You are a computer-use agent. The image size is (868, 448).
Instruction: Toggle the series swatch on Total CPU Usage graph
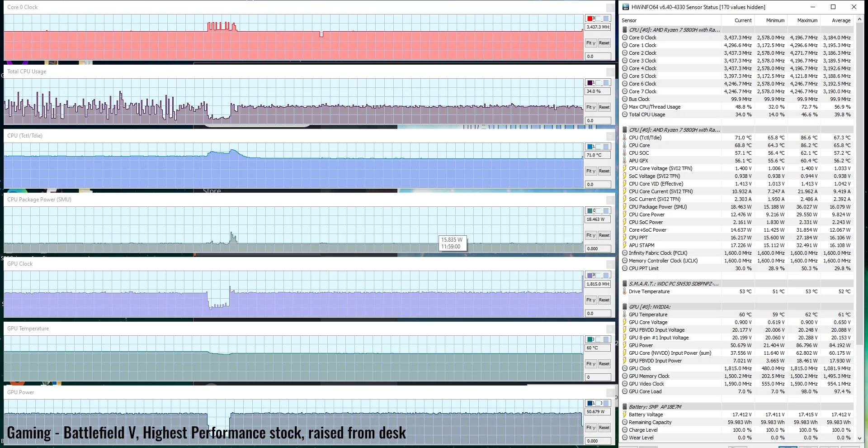point(590,82)
